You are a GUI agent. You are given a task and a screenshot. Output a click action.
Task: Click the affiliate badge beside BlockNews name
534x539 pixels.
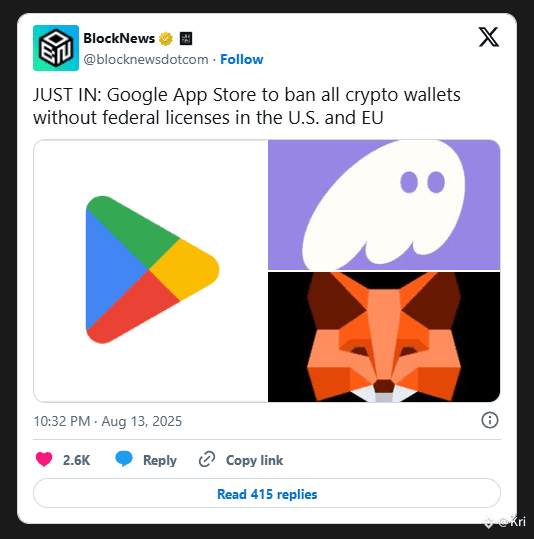pos(186,38)
